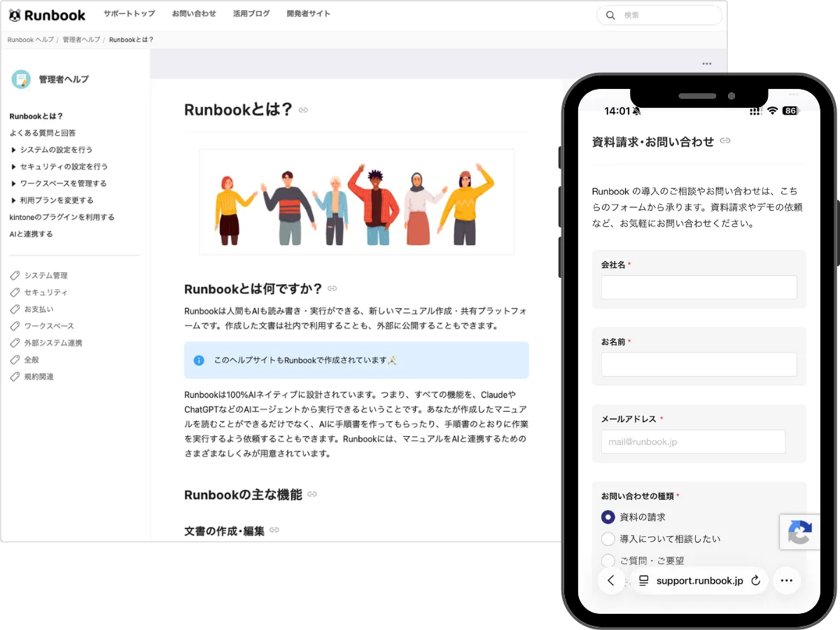Expand ワークスペースを管理する in sidebar

pos(14,183)
